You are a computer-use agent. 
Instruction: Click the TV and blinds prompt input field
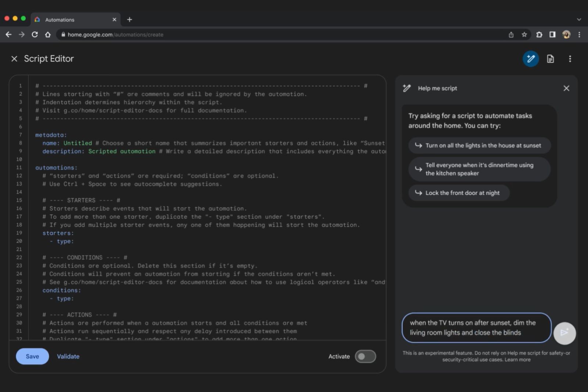pyautogui.click(x=476, y=328)
